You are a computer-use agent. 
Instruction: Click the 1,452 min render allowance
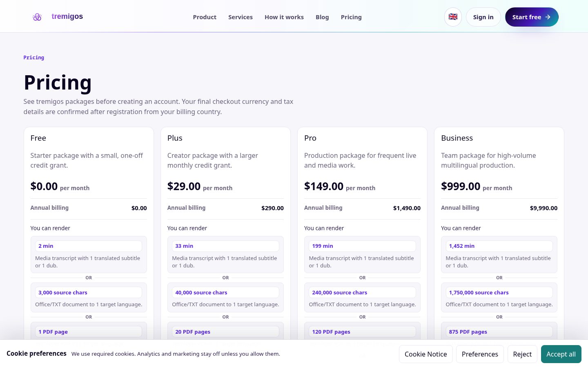pyautogui.click(x=499, y=246)
